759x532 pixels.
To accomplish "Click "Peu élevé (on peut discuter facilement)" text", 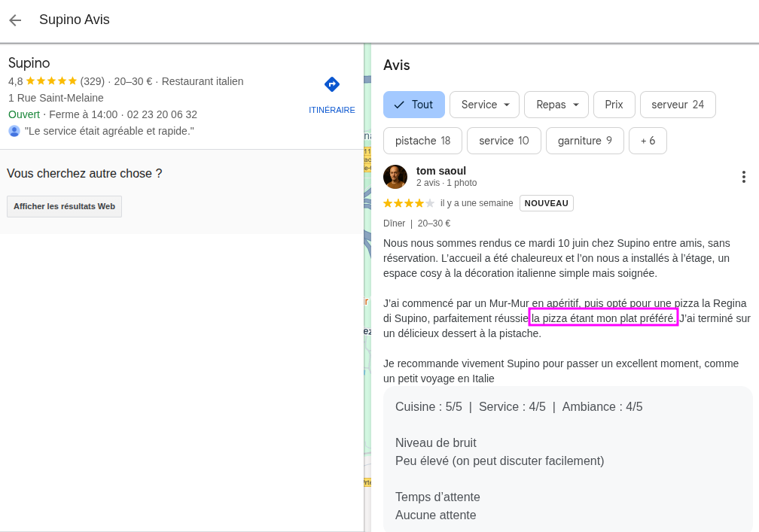I will coord(499,461).
